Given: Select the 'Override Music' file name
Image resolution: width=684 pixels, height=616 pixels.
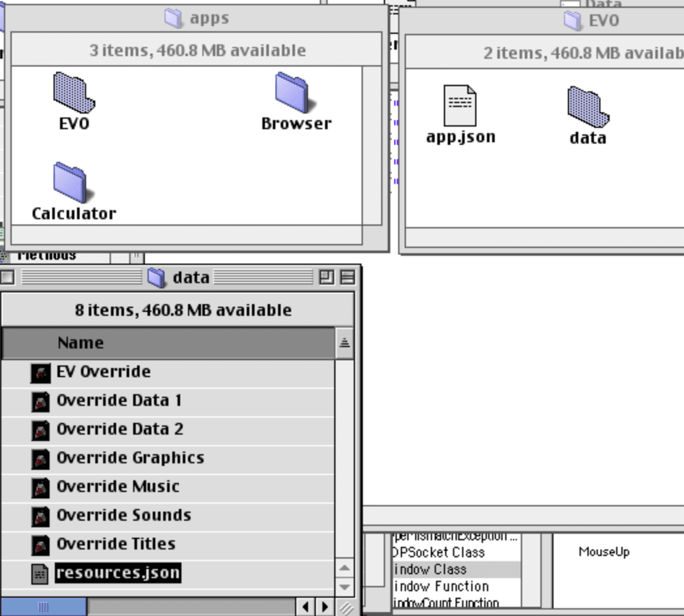Looking at the screenshot, I should (117, 486).
